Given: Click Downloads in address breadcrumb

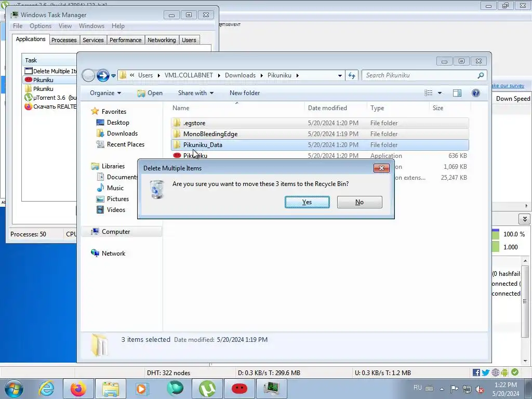Looking at the screenshot, I should pos(240,75).
